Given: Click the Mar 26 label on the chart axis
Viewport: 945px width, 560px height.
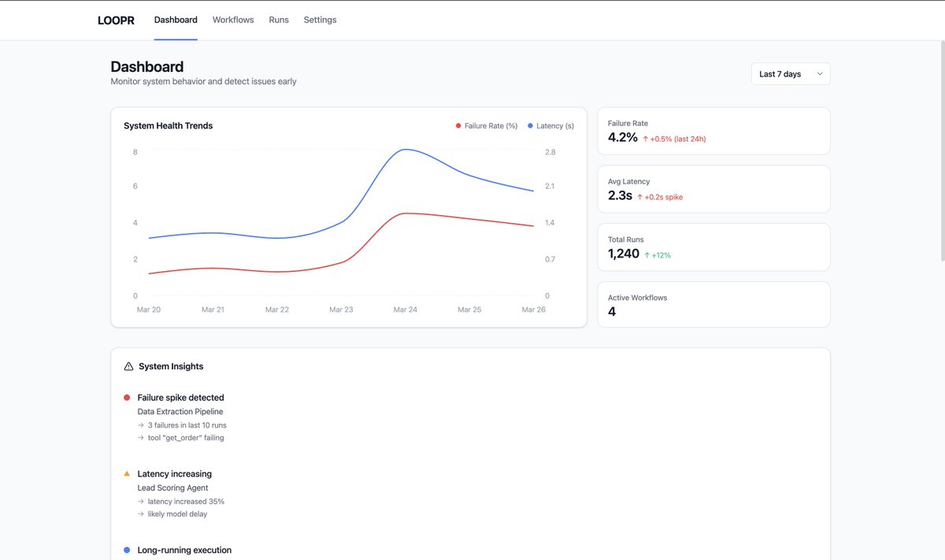Looking at the screenshot, I should (x=534, y=310).
